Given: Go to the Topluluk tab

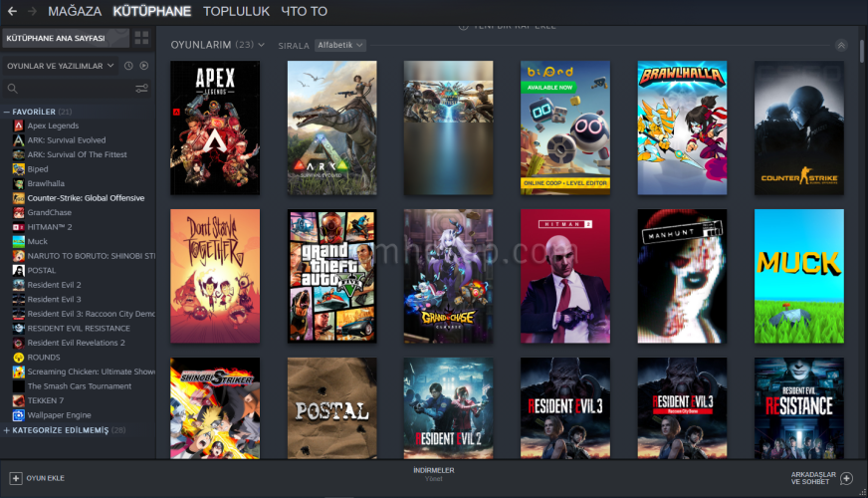Looking at the screenshot, I should [x=236, y=11].
